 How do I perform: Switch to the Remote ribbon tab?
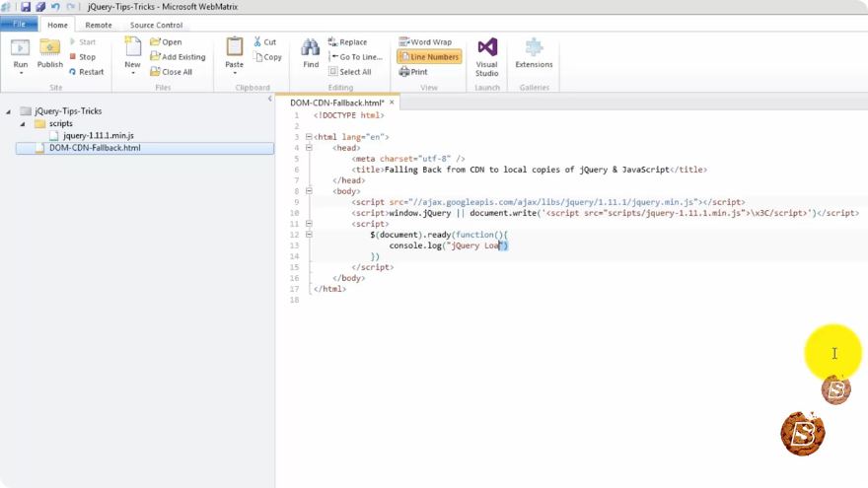[99, 25]
